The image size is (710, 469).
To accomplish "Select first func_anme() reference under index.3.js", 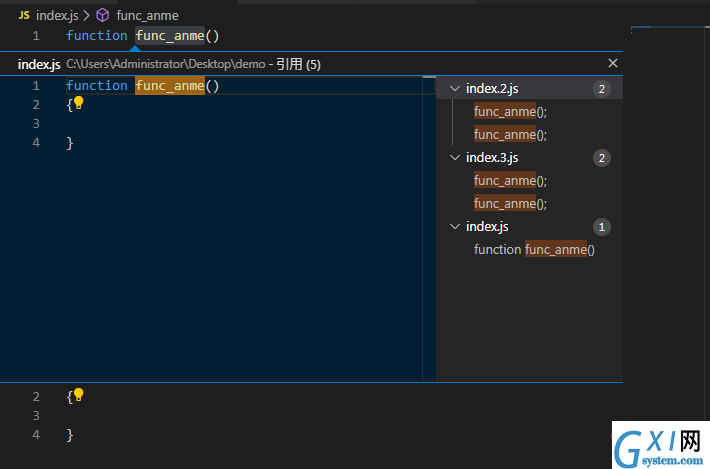I will click(x=510, y=181).
